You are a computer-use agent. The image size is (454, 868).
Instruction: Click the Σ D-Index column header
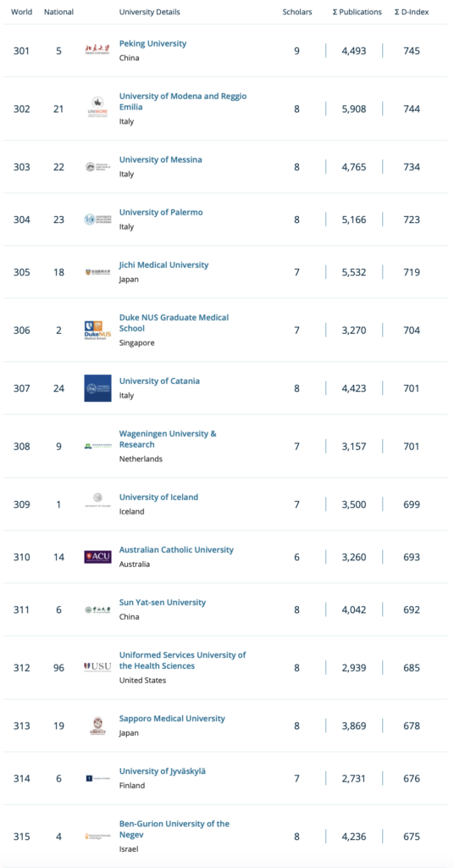pos(412,12)
